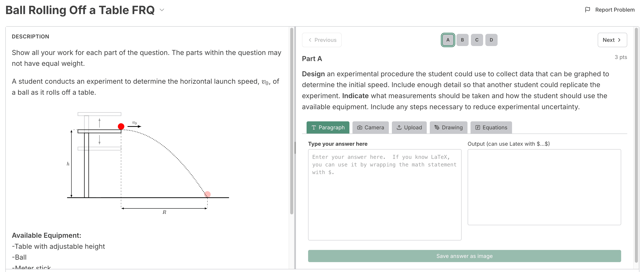Select the Paragraph answer mode
This screenshot has height=272, width=644.
tap(328, 127)
